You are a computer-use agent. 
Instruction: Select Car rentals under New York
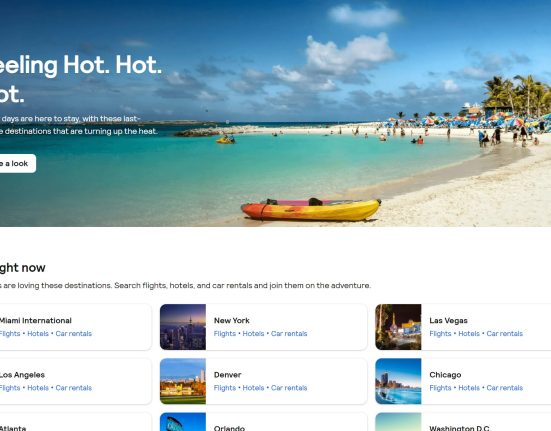point(289,333)
